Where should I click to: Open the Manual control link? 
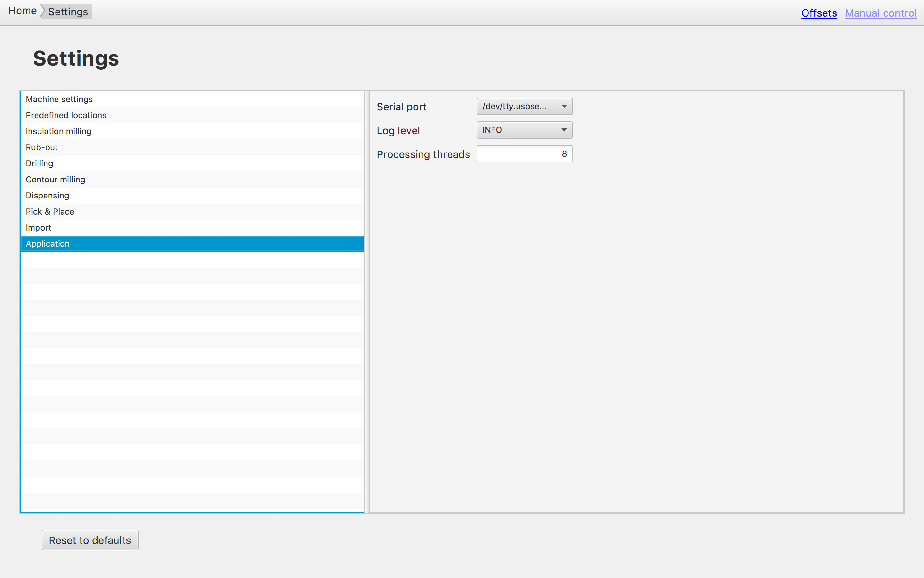[880, 13]
